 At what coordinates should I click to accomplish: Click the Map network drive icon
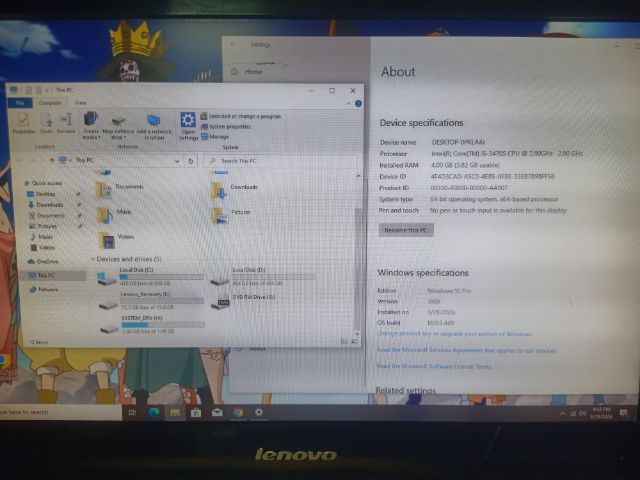click(118, 124)
